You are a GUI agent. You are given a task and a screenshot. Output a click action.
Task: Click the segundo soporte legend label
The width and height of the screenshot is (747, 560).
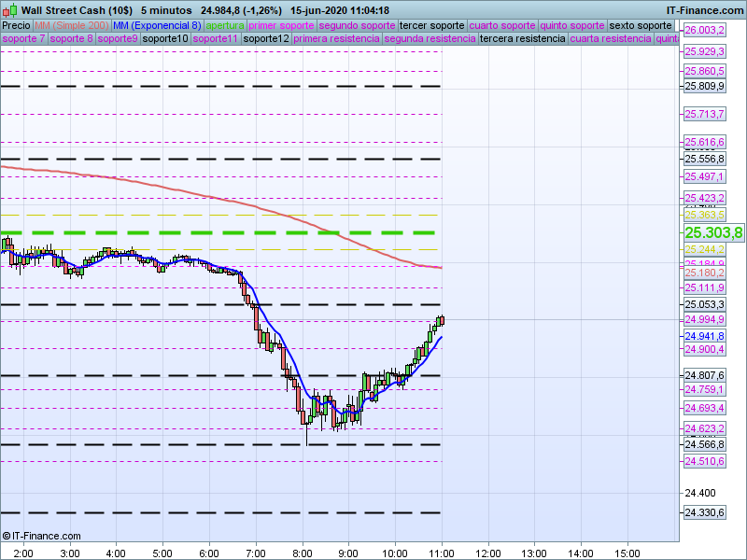tap(358, 26)
